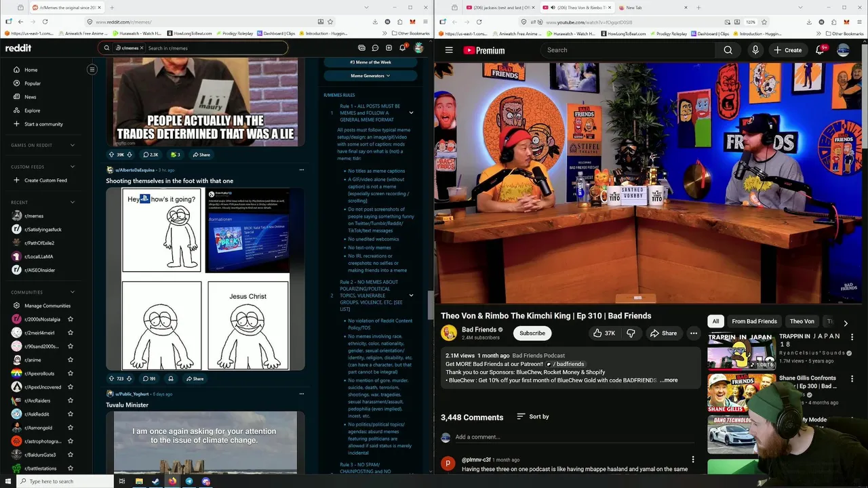Collapse Reddit left sidebar with hamburger button

pos(92,69)
